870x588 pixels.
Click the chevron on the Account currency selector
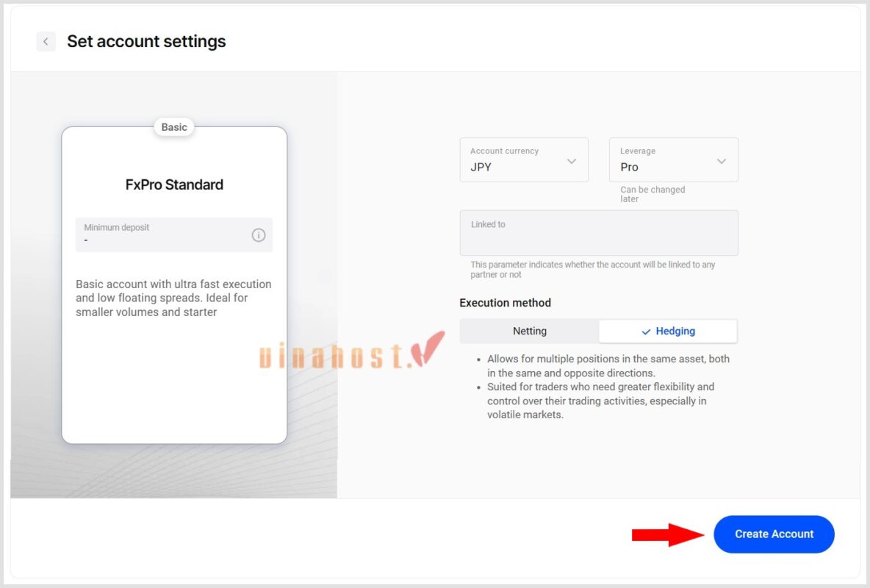572,159
